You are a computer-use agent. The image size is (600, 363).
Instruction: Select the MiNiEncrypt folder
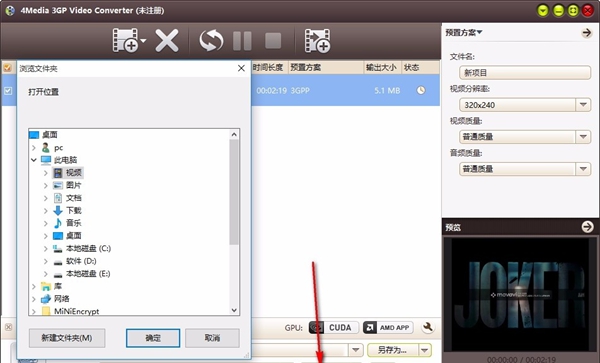(x=77, y=311)
